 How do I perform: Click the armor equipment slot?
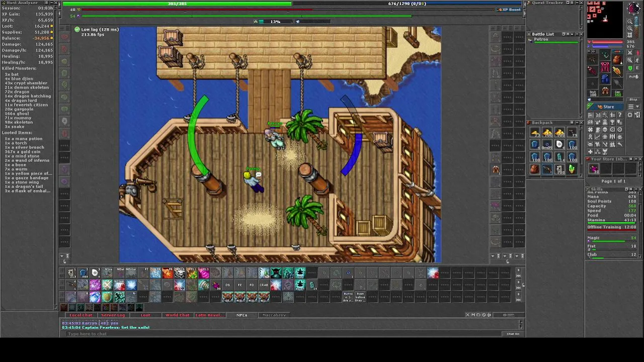[x=605, y=67]
